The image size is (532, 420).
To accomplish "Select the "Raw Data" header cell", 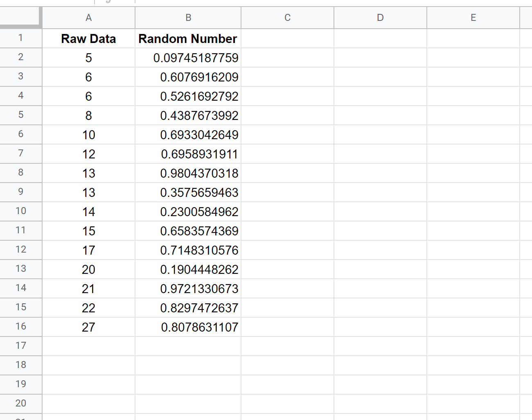I will point(88,39).
